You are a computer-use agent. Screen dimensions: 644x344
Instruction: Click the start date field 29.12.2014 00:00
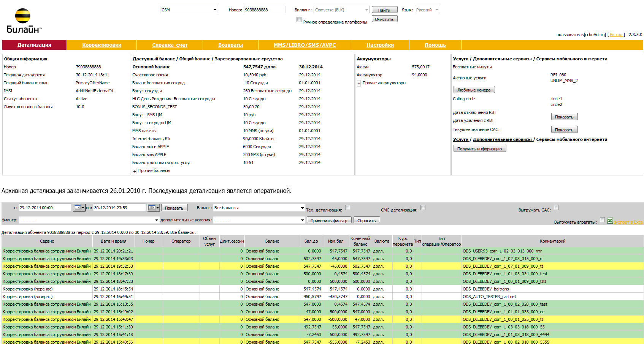click(x=45, y=208)
